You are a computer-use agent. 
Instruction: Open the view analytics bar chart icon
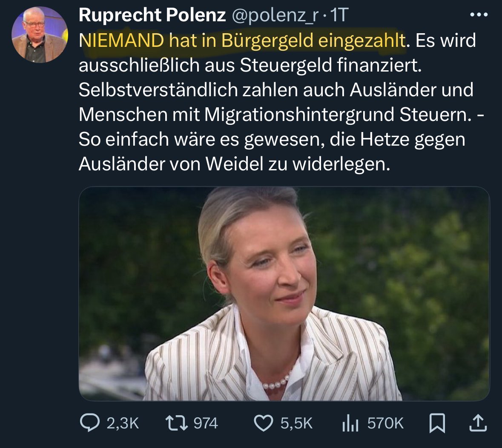click(350, 423)
